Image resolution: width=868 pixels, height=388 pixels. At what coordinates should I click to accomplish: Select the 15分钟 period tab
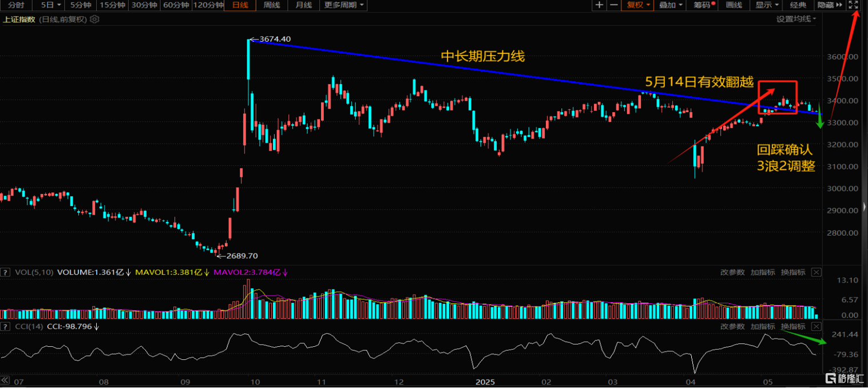[112, 5]
